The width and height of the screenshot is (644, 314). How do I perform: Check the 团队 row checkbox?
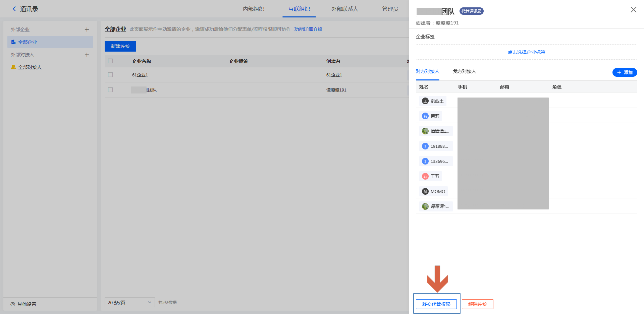[110, 90]
